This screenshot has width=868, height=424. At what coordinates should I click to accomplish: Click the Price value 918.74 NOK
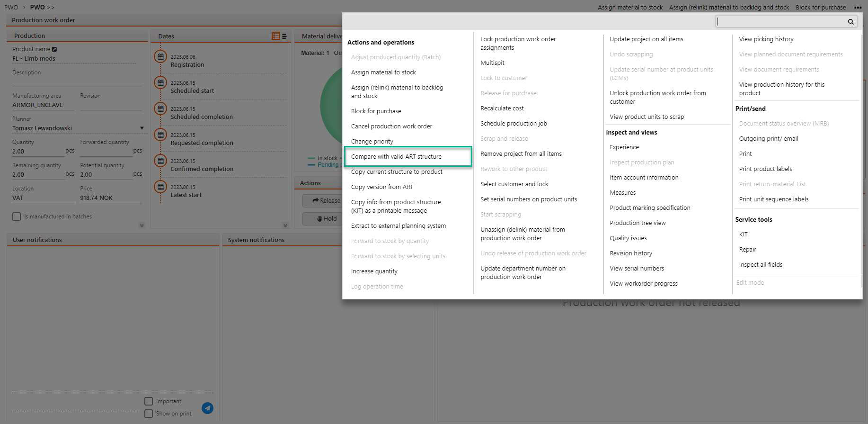pos(97,198)
